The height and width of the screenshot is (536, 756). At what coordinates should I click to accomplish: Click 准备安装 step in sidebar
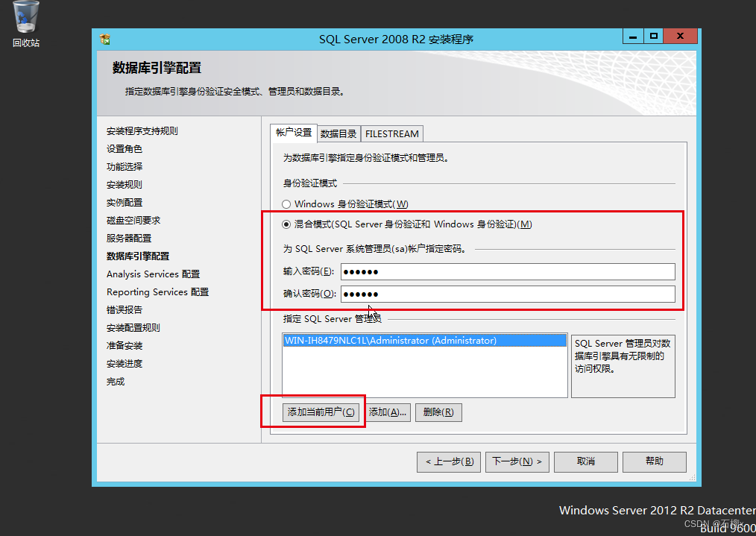(x=125, y=346)
